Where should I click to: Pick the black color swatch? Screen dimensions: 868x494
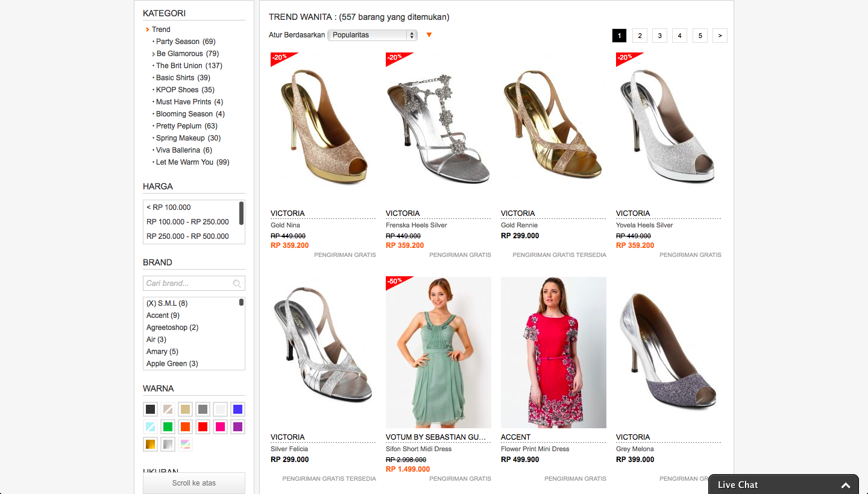coord(151,410)
